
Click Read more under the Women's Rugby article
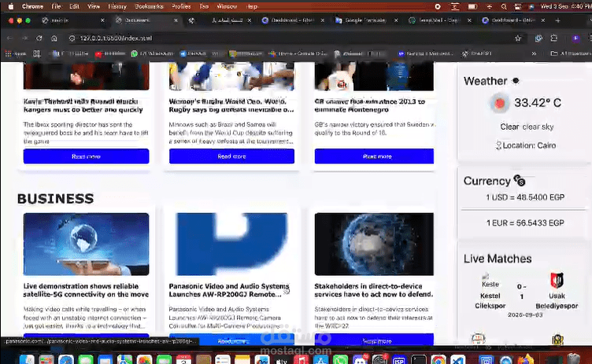(231, 156)
